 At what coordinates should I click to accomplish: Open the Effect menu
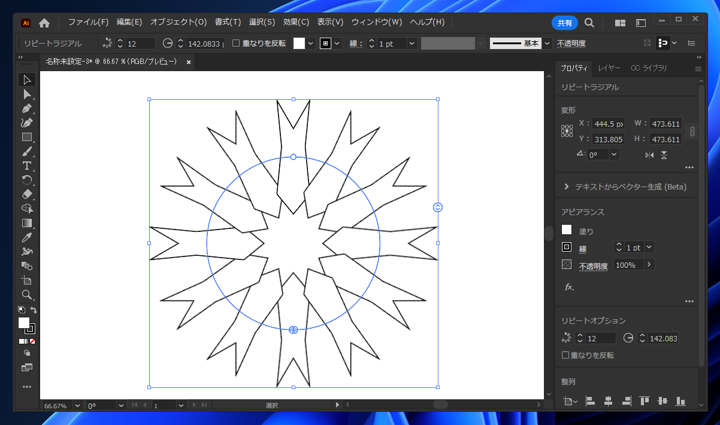point(296,22)
